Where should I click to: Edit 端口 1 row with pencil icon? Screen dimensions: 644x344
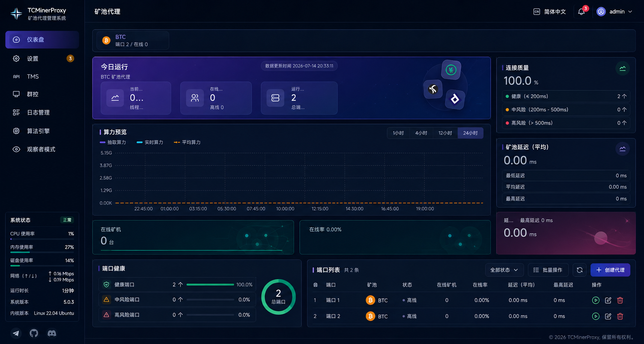[x=608, y=300]
